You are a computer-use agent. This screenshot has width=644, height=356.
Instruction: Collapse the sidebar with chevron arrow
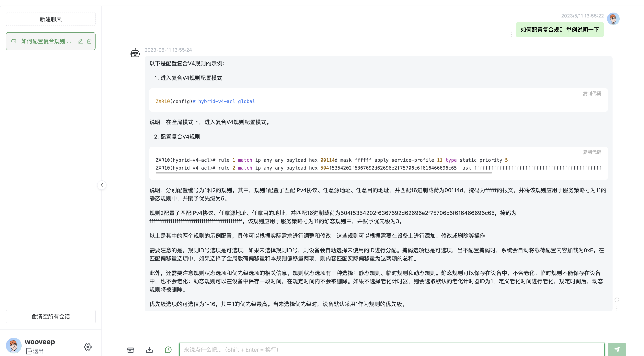pyautogui.click(x=102, y=185)
